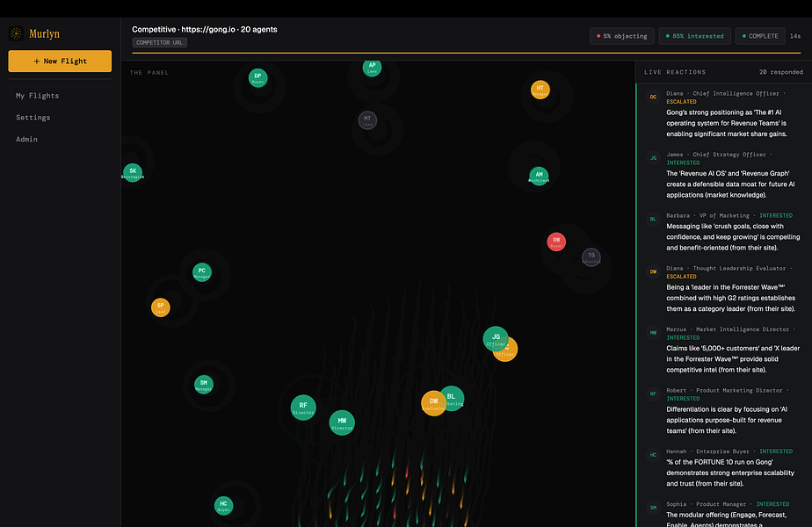Screen dimensions: 812x527
Task: Click the orange flight progress bar
Action: [x=466, y=53]
